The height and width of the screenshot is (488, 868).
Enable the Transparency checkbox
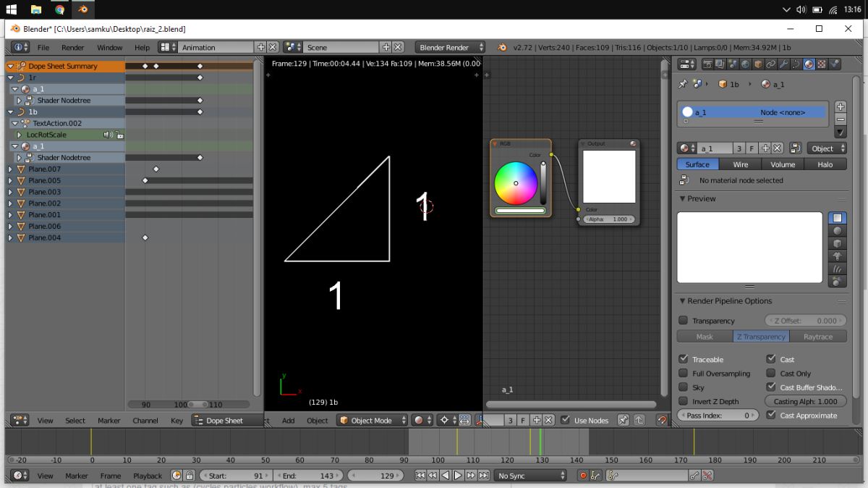coord(684,321)
